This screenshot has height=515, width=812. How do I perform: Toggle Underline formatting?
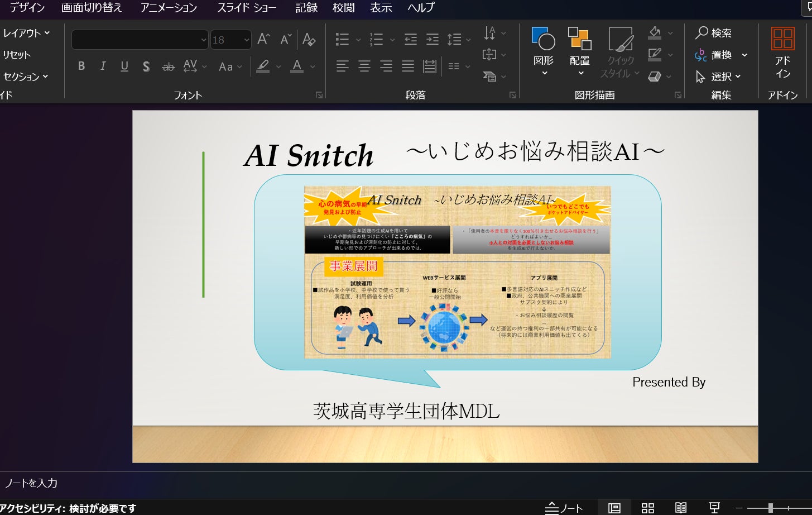[124, 66]
